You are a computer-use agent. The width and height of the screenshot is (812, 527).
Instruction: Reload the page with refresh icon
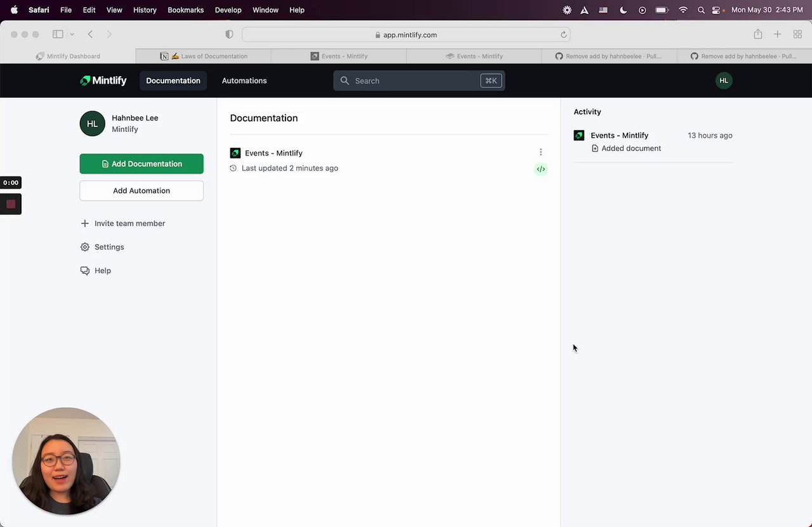click(563, 35)
